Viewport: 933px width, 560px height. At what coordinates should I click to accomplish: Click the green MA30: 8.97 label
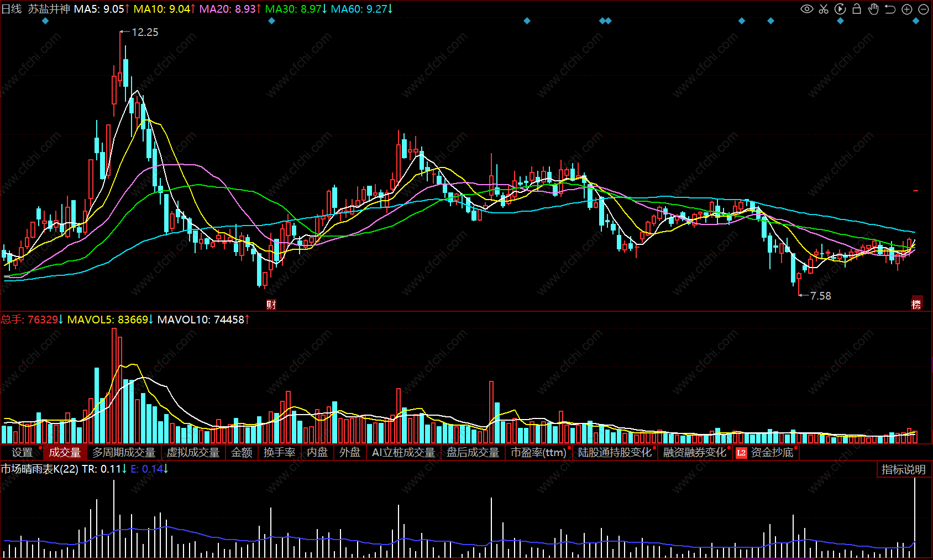[296, 9]
